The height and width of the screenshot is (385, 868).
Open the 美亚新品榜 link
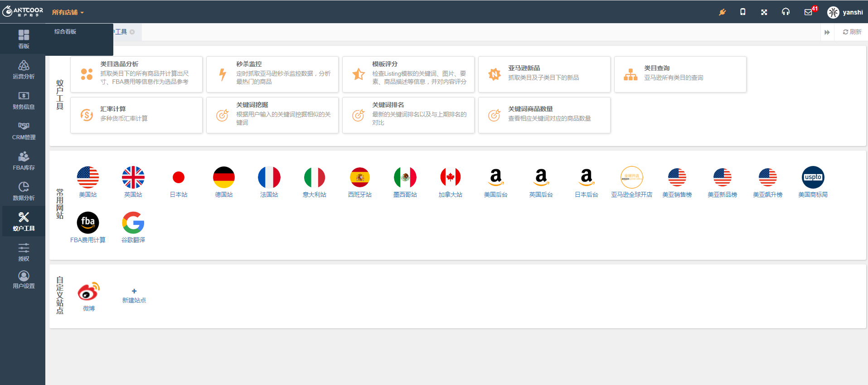pyautogui.click(x=723, y=182)
